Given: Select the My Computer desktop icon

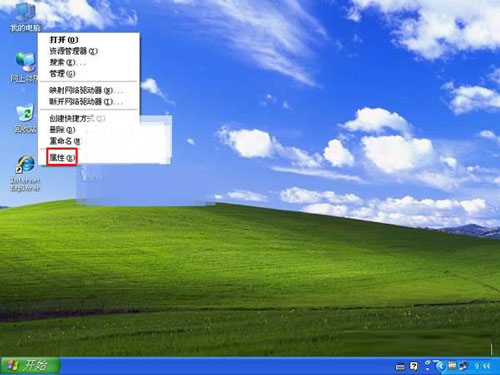Looking at the screenshot, I should 25,17.
